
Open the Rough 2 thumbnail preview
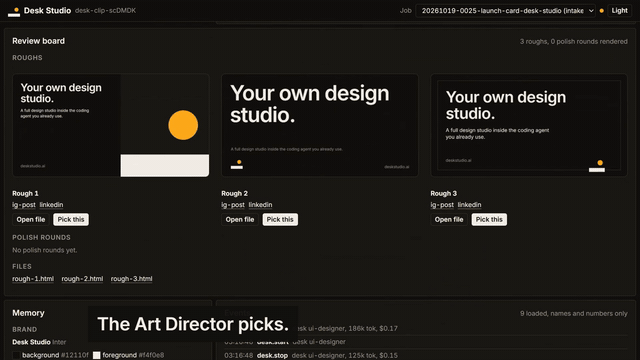click(x=320, y=125)
